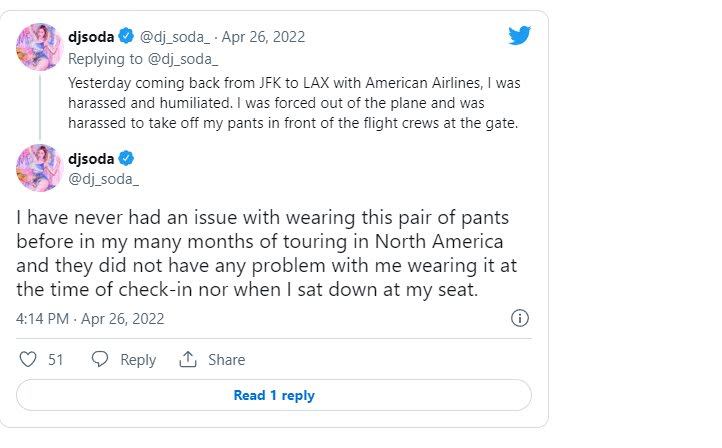Open the 4:14 PM · Apr 26, 2022 timestamp
Viewport: 722px width, 448px height.
pyautogui.click(x=90, y=319)
